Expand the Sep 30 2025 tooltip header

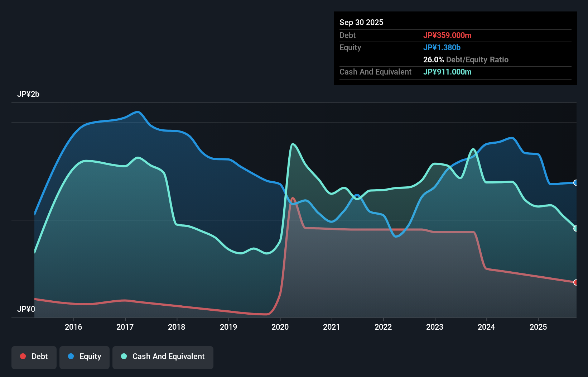pyautogui.click(x=361, y=22)
